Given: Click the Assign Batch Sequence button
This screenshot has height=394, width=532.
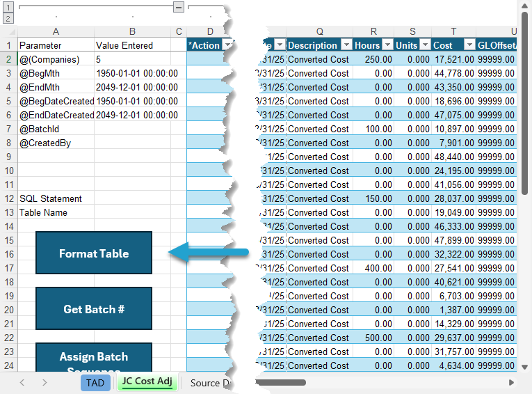Looking at the screenshot, I should pyautogui.click(x=94, y=357).
